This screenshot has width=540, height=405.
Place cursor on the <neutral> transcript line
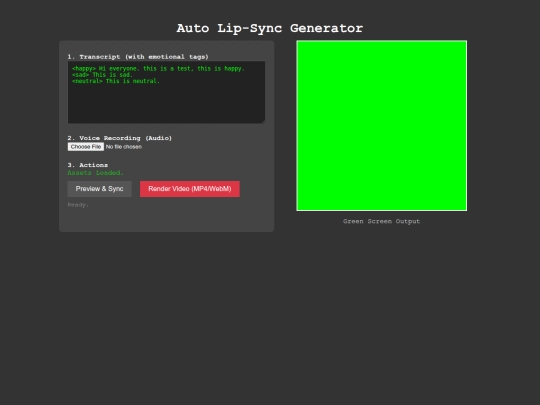pos(116,81)
